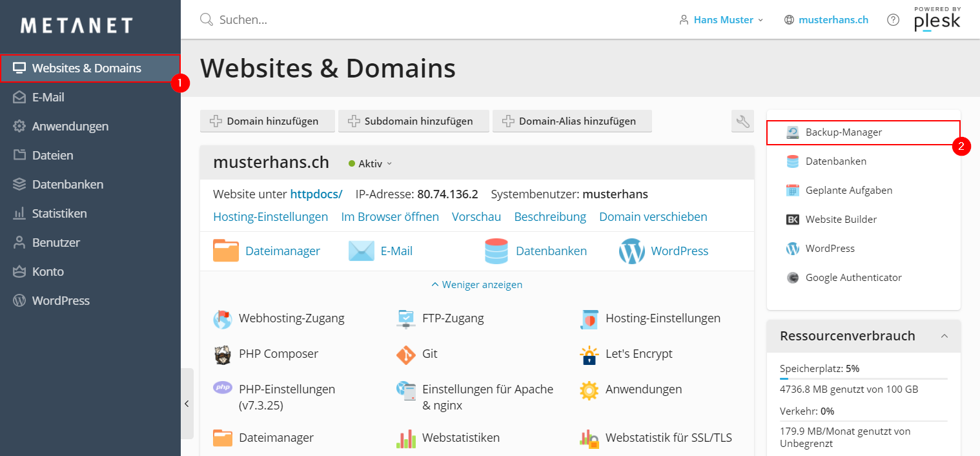Select Statistiken in the sidebar
This screenshot has width=980, height=456.
59,214
